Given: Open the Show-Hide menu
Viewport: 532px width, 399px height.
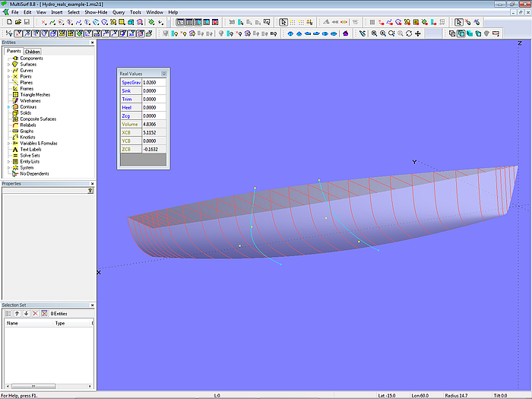Looking at the screenshot, I should (x=96, y=12).
